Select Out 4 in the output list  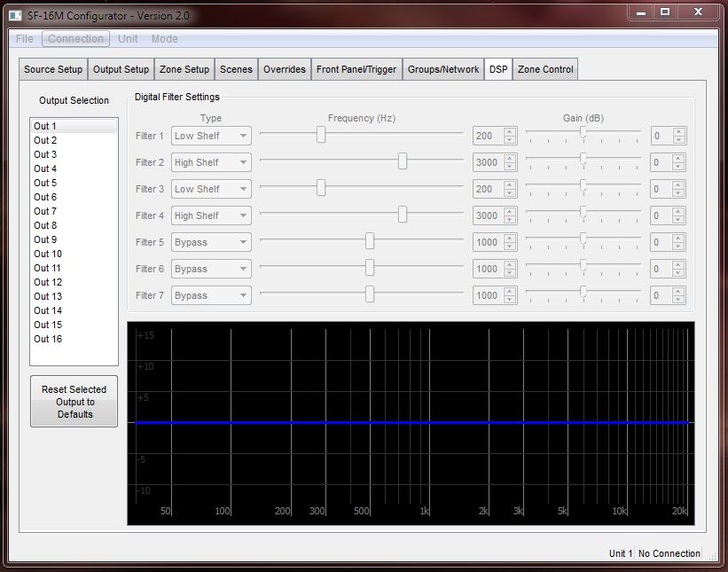click(74, 168)
